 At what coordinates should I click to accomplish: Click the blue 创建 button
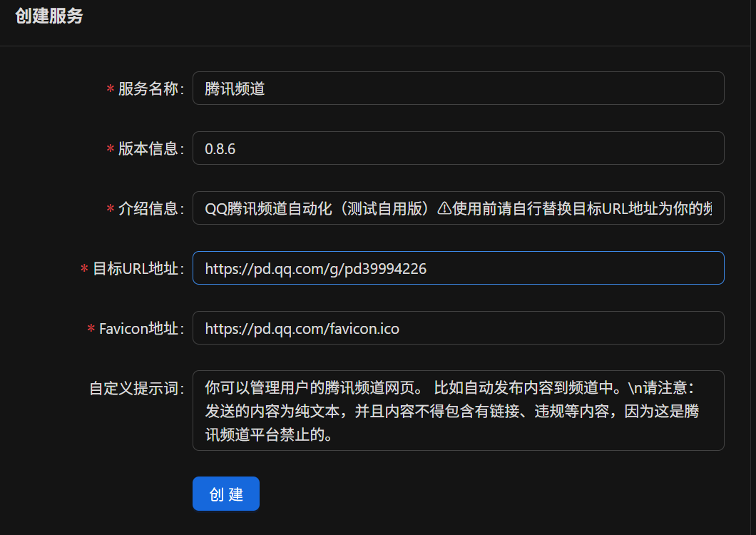pyautogui.click(x=225, y=494)
